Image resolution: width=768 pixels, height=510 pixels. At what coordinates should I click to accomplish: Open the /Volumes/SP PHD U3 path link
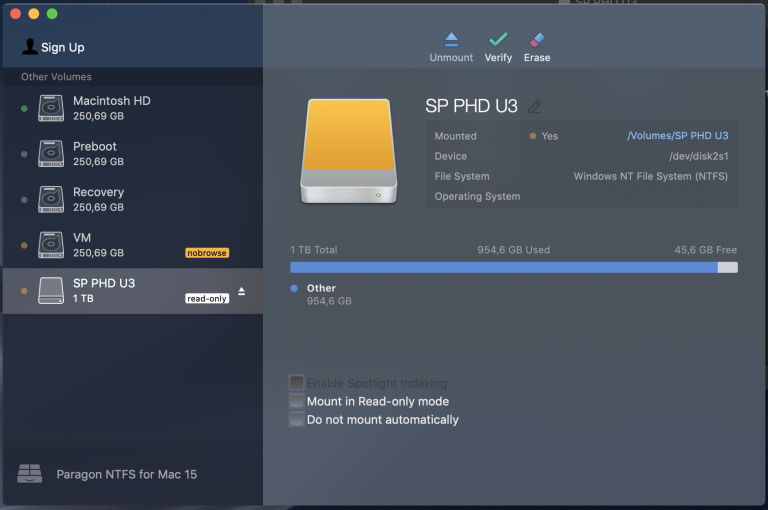point(677,136)
